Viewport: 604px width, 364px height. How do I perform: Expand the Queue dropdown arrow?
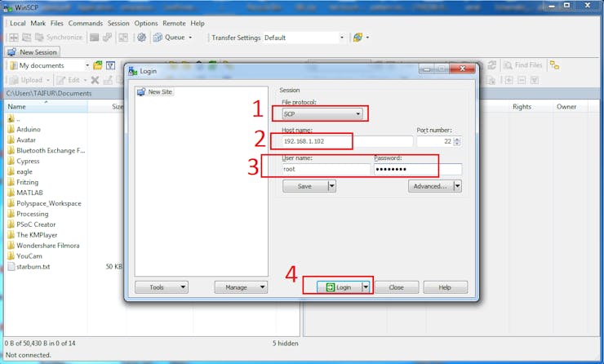(x=190, y=38)
